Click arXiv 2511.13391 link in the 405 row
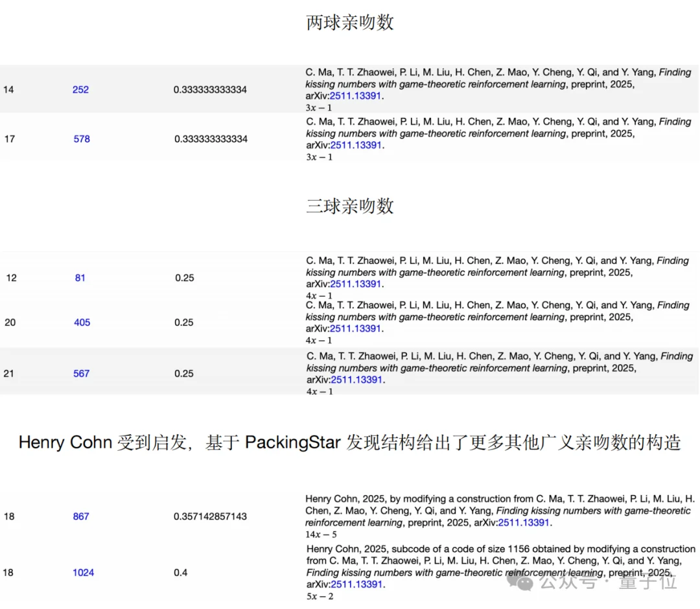Viewport: 700px width, 609px height. click(x=356, y=328)
